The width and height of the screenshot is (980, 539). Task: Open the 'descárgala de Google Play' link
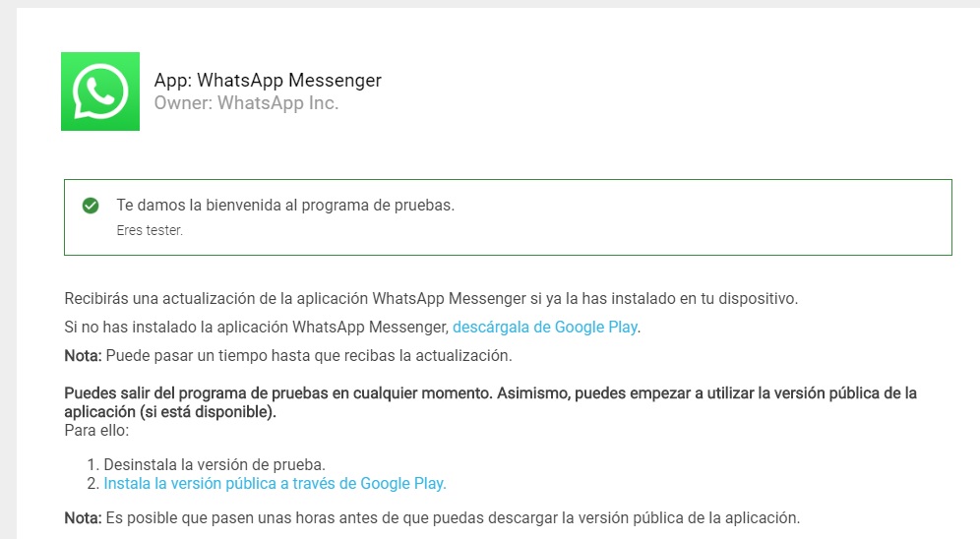coord(545,328)
